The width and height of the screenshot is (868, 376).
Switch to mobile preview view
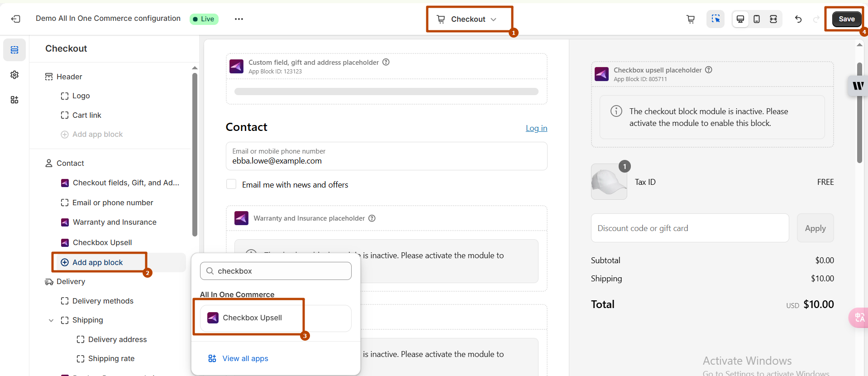click(757, 19)
